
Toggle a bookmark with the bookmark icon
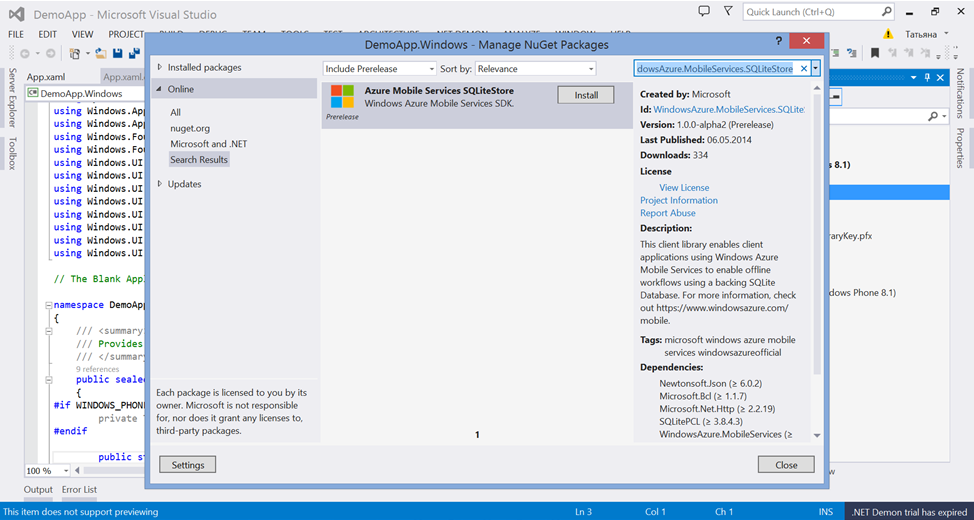click(x=875, y=53)
